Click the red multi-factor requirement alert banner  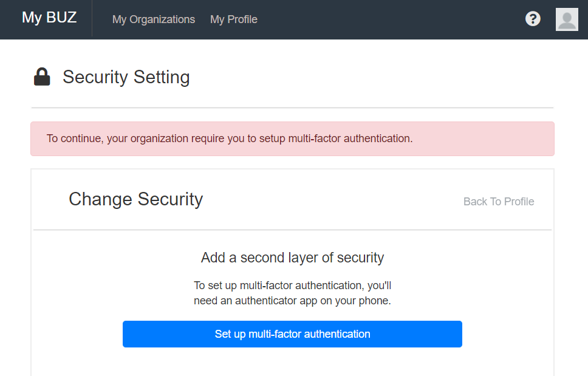tap(292, 138)
